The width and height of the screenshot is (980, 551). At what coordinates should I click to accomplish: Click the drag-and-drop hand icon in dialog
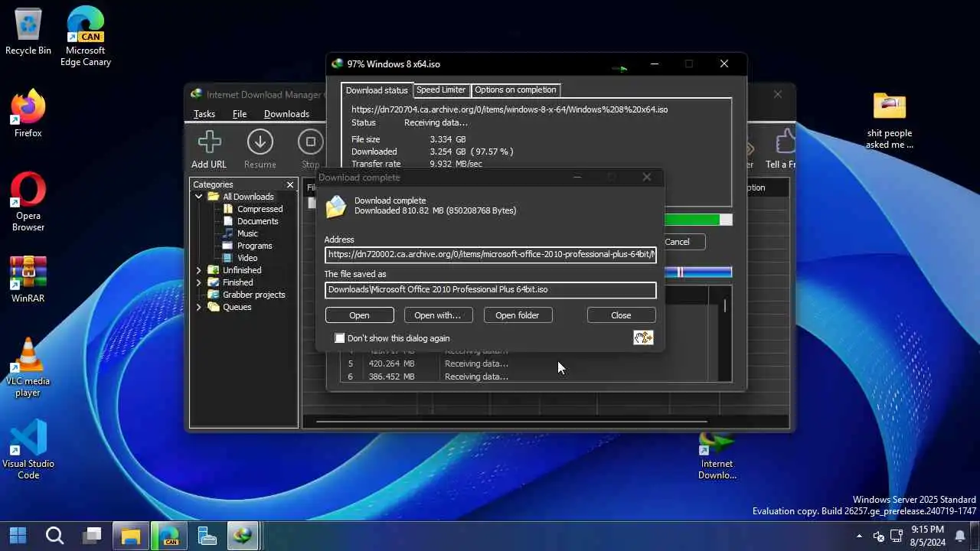coord(643,337)
